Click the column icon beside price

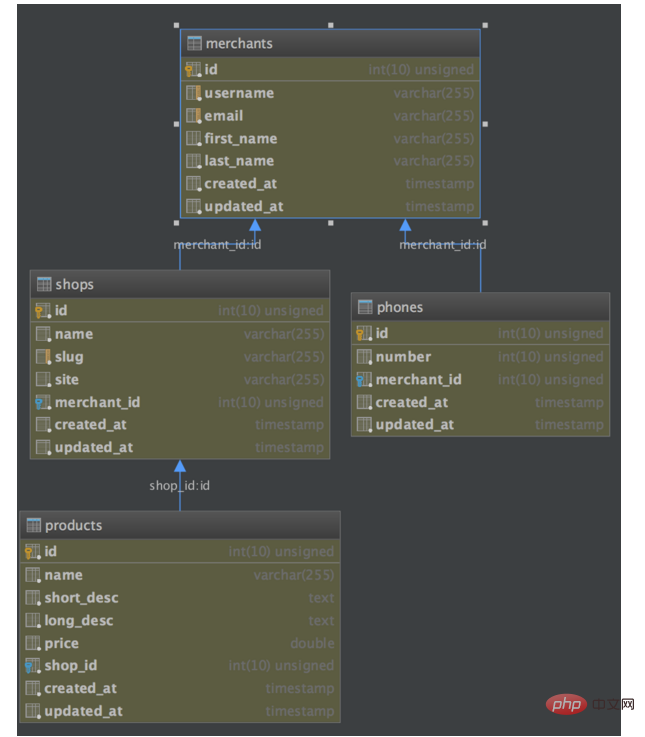click(33, 643)
